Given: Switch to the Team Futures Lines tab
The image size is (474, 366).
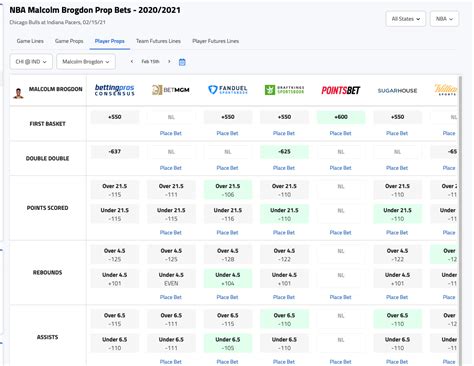Looking at the screenshot, I should tap(158, 41).
